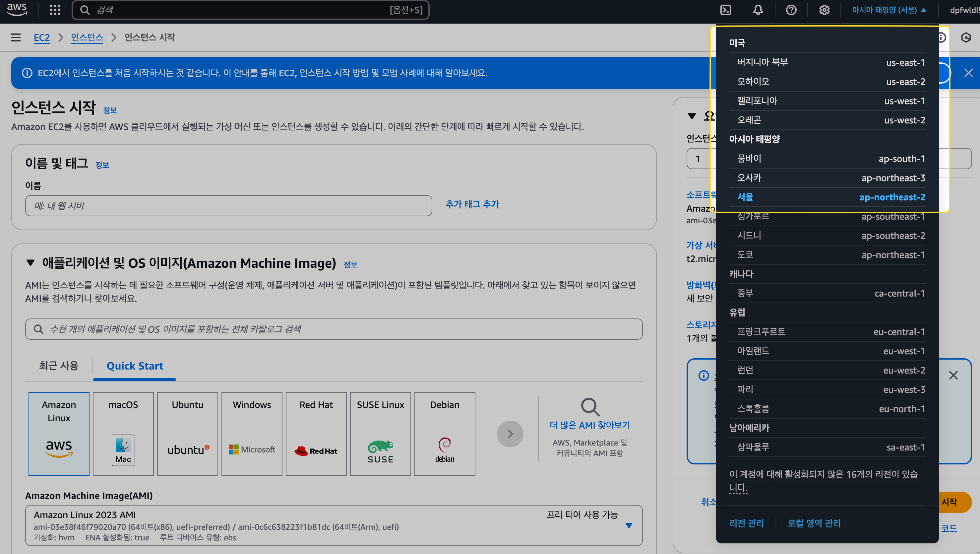Click 더 많은 AMI 찾아보기 link

(590, 425)
